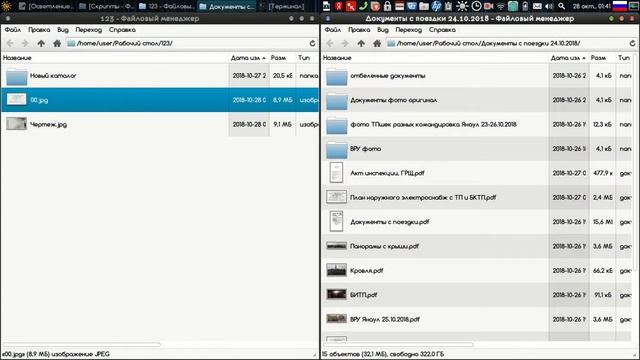Open the brightness sun icon in tray
Screen dimensions: 640x360
pyautogui.click(x=462, y=6)
